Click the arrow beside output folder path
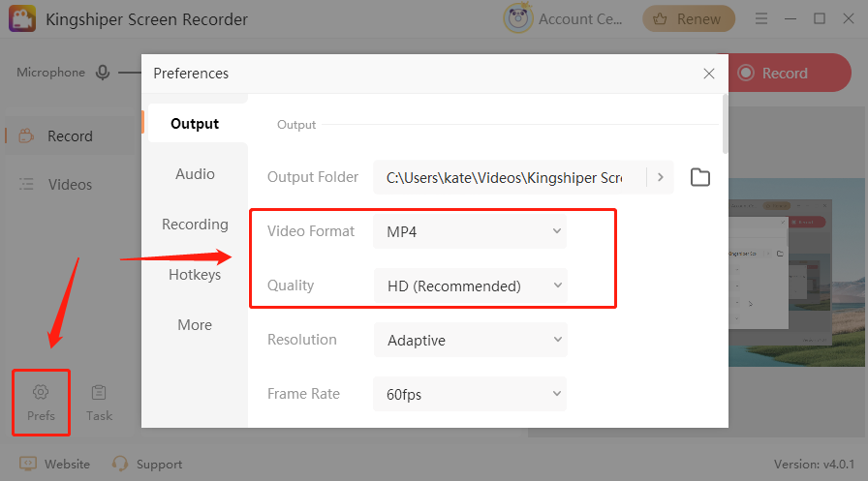This screenshot has height=481, width=868. (x=661, y=177)
